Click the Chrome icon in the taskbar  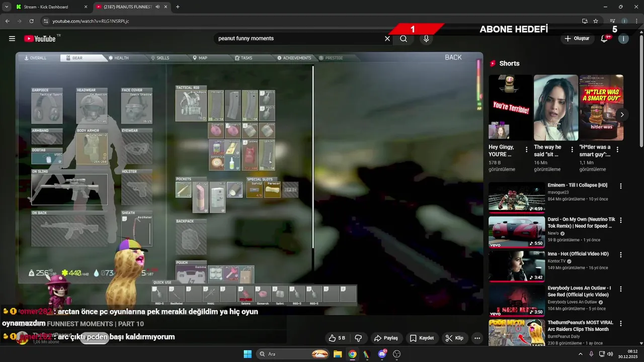point(353,354)
